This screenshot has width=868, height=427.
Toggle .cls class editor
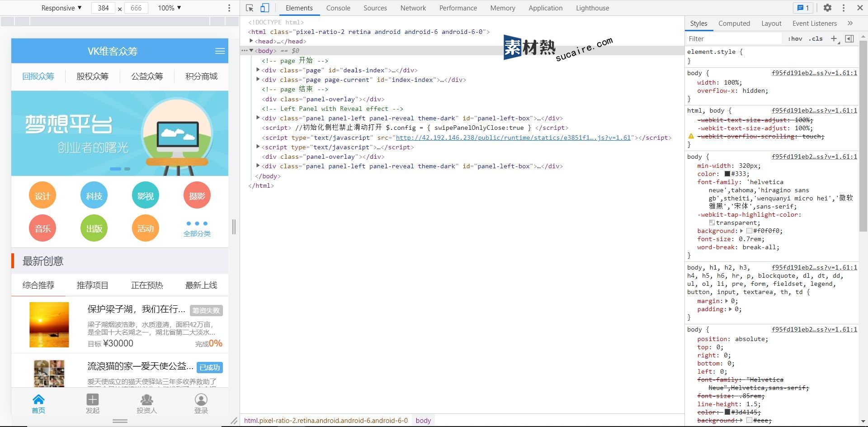[816, 38]
